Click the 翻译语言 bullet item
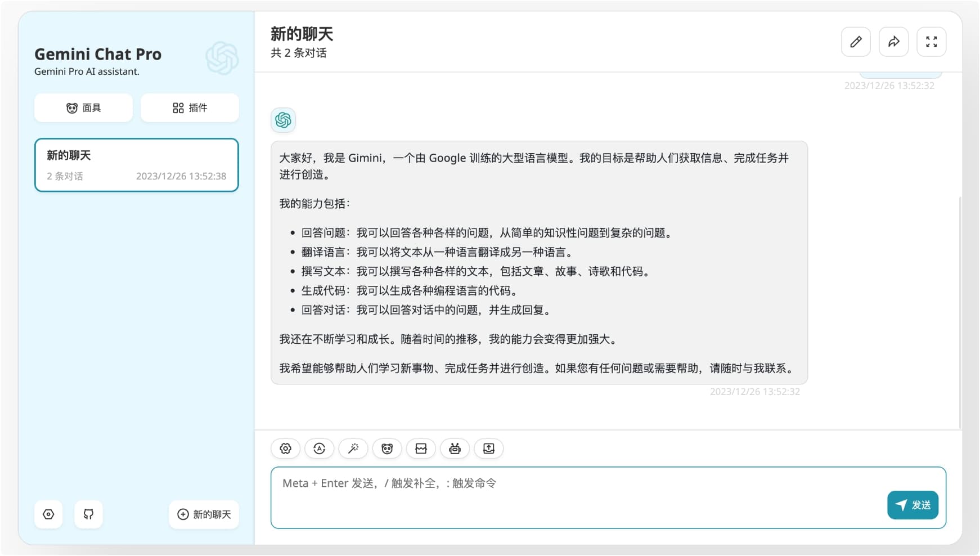This screenshot has height=556, width=980. (437, 252)
